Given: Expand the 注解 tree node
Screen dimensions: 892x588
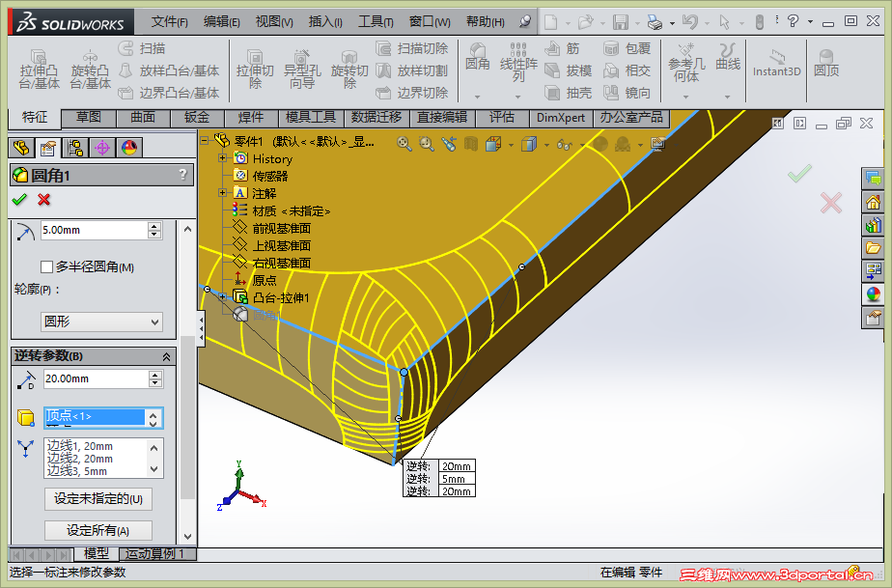Looking at the screenshot, I should click(x=222, y=193).
